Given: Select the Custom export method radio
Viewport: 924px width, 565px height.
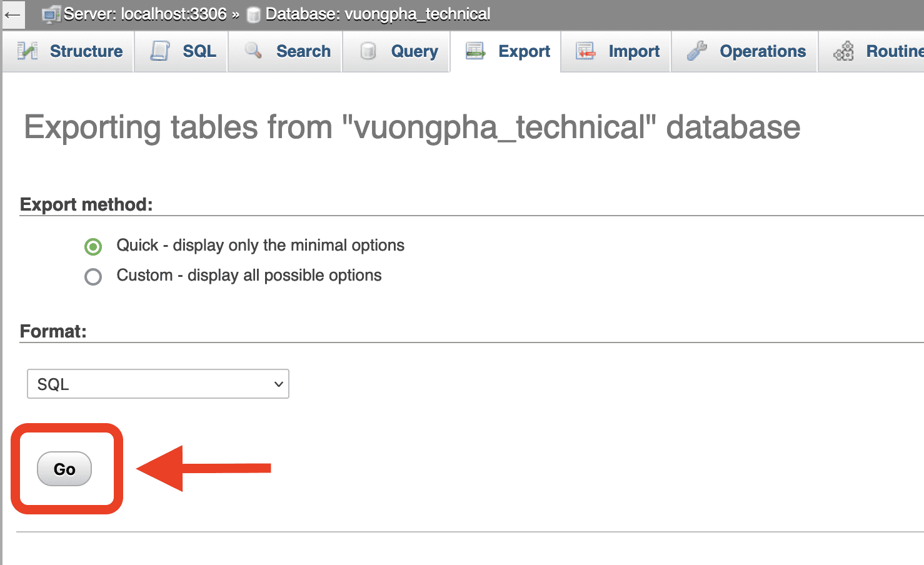Looking at the screenshot, I should coord(93,277).
